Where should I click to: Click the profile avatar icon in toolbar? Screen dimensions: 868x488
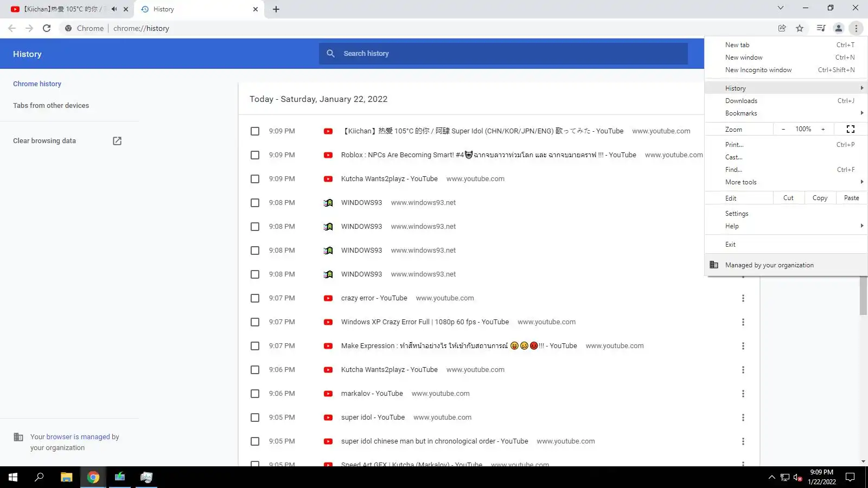[838, 28]
